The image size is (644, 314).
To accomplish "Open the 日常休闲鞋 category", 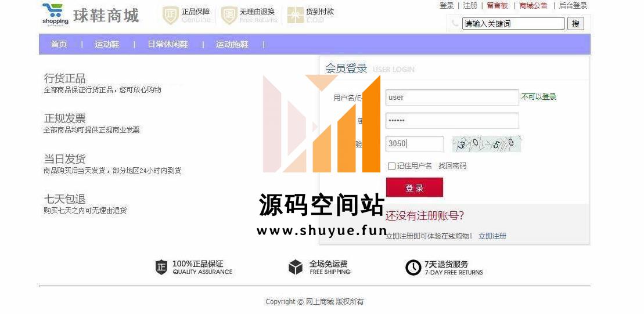I will click(168, 44).
